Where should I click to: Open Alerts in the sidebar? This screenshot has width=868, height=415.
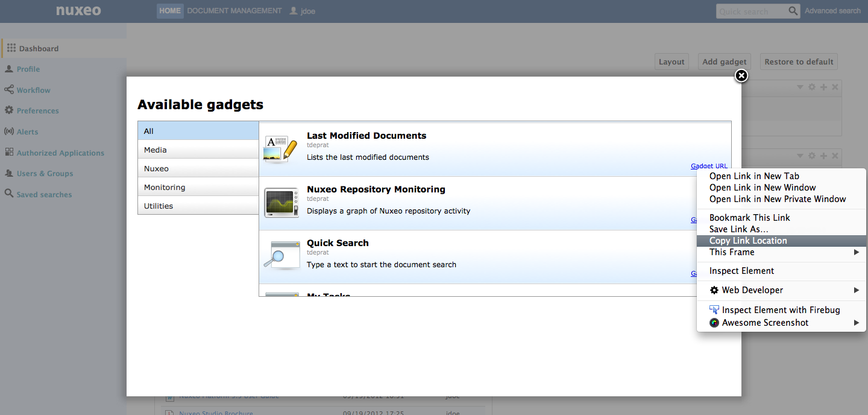[27, 131]
